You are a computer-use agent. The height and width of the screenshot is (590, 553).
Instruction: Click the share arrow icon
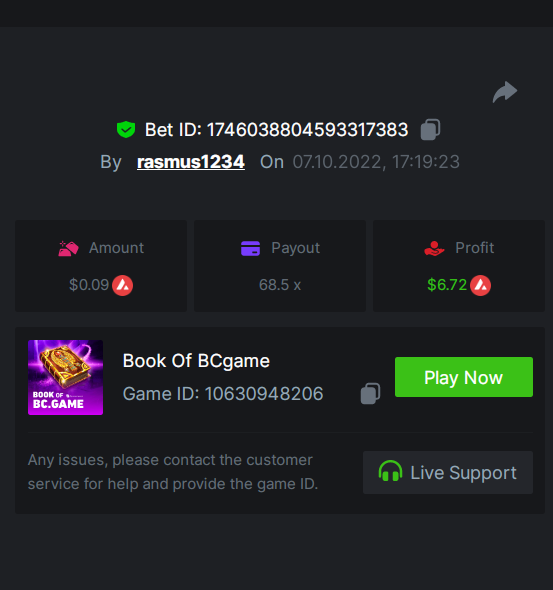tap(505, 91)
